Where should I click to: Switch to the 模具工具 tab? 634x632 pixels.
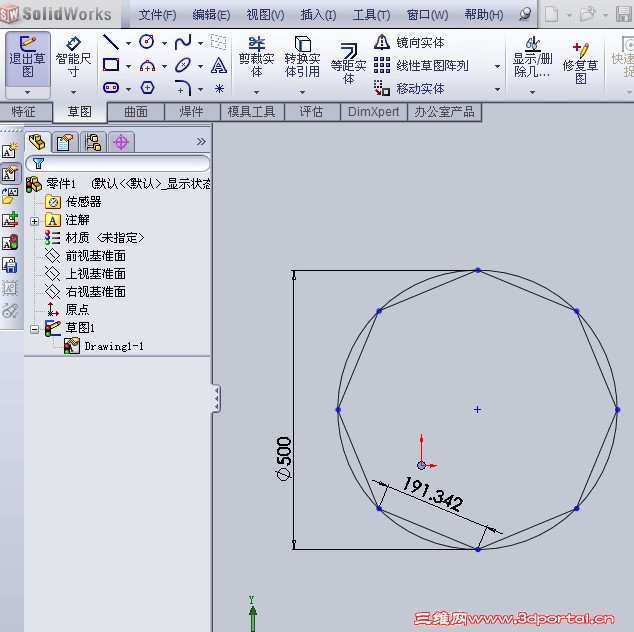click(251, 112)
